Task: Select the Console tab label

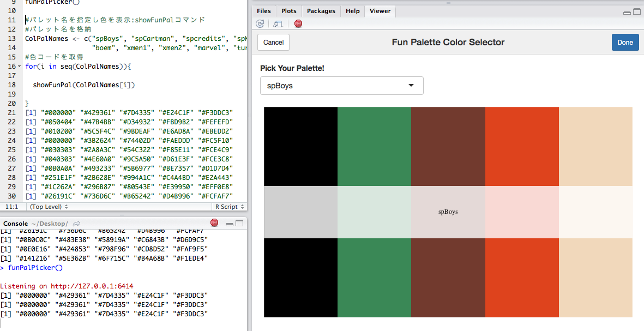Action: point(16,224)
